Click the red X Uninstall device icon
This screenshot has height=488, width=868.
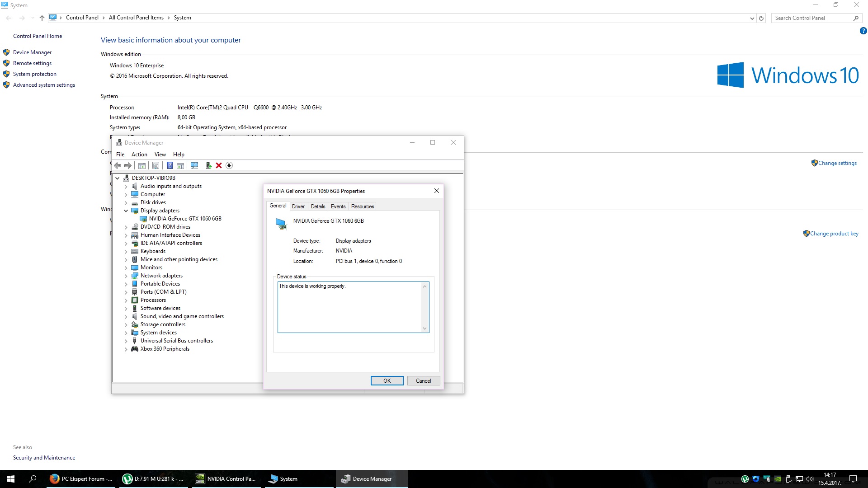point(219,165)
